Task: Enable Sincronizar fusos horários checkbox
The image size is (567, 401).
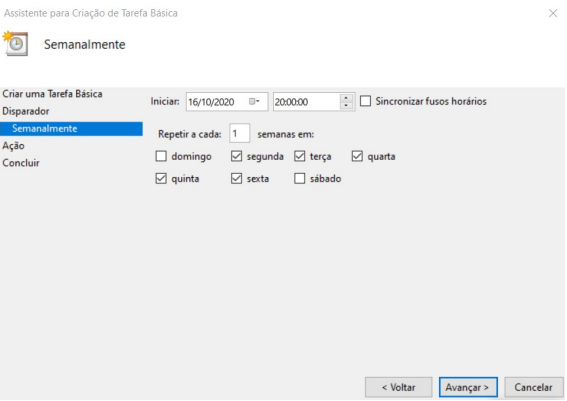Action: pyautogui.click(x=366, y=101)
